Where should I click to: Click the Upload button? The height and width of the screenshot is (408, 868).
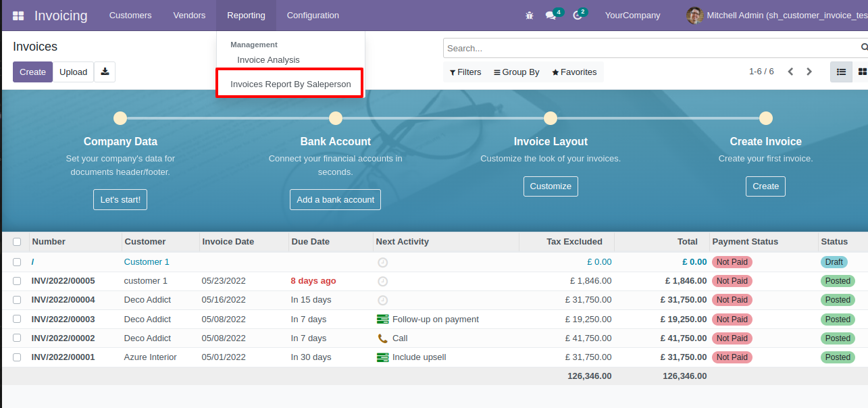pyautogui.click(x=73, y=72)
